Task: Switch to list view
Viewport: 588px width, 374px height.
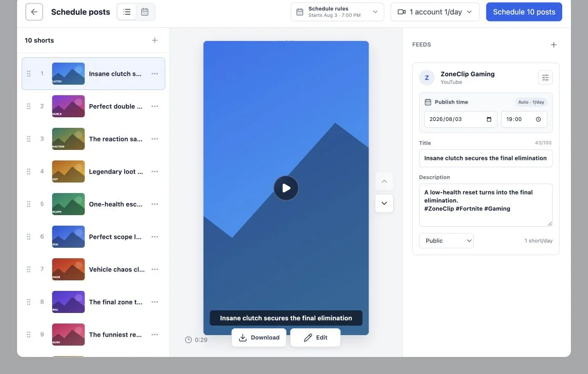Action: (127, 12)
